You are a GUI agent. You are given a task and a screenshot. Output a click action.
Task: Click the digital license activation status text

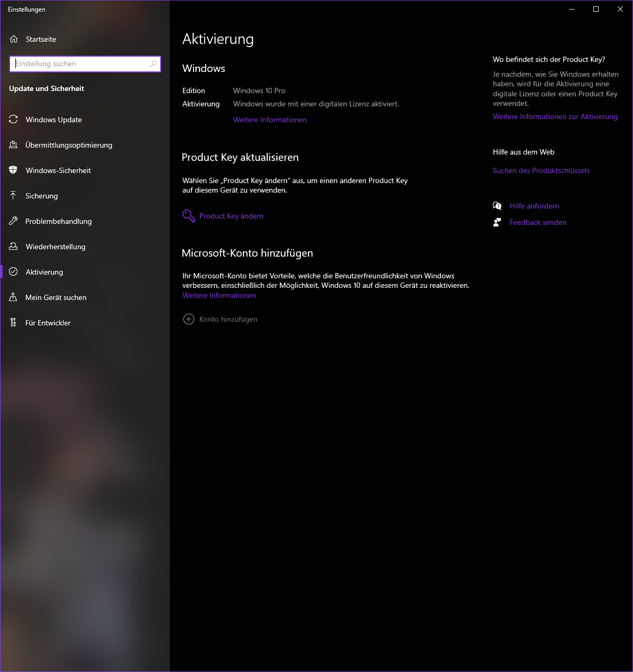316,104
